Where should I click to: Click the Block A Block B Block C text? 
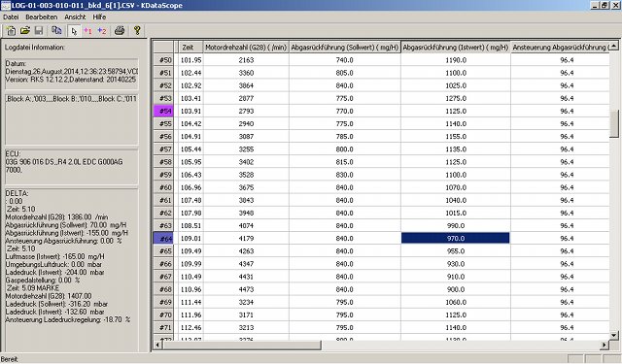tap(71, 99)
